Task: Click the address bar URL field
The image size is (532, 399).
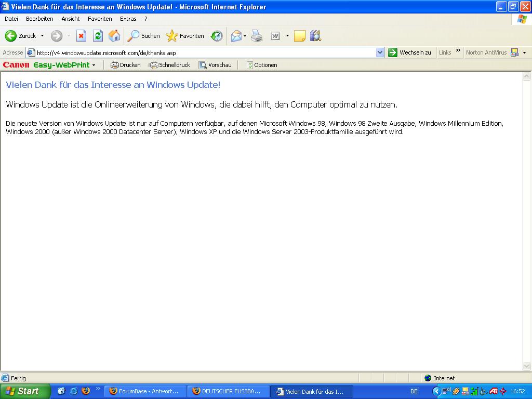Action: click(205, 52)
